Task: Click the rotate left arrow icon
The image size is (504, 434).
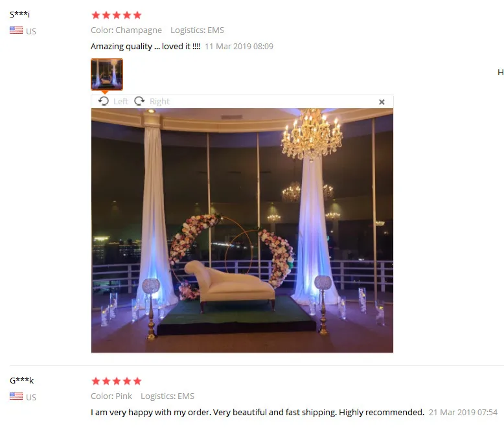Action: (104, 101)
